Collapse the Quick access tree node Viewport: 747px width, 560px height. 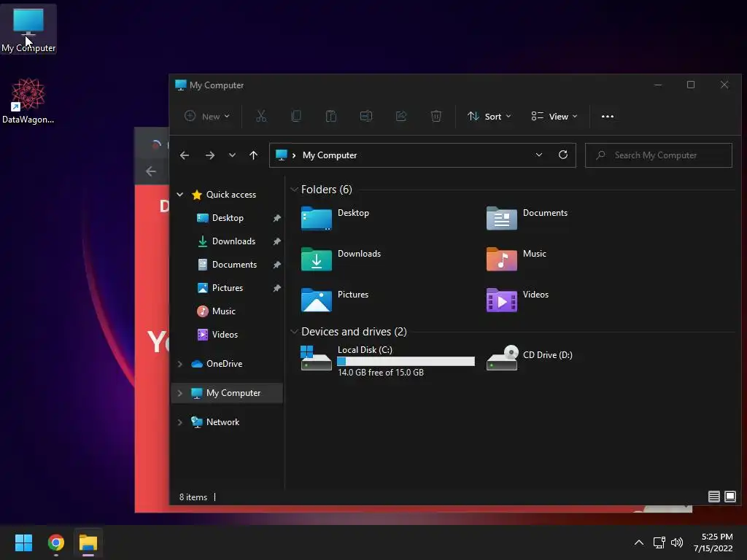180,194
